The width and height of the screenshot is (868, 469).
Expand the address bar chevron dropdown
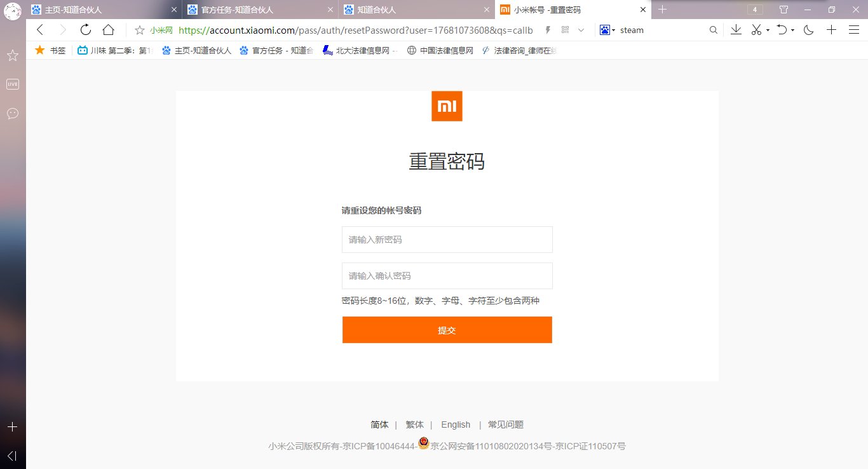coord(581,29)
